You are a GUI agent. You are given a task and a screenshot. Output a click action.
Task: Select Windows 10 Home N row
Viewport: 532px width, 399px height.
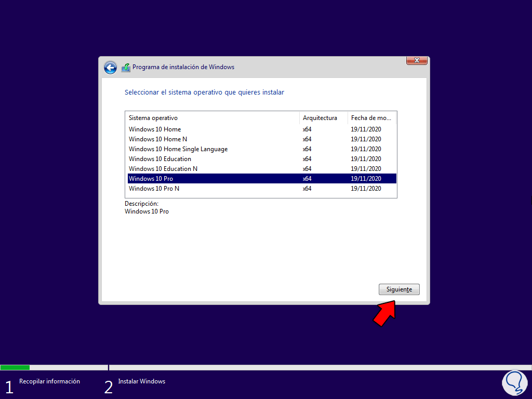tap(262, 139)
